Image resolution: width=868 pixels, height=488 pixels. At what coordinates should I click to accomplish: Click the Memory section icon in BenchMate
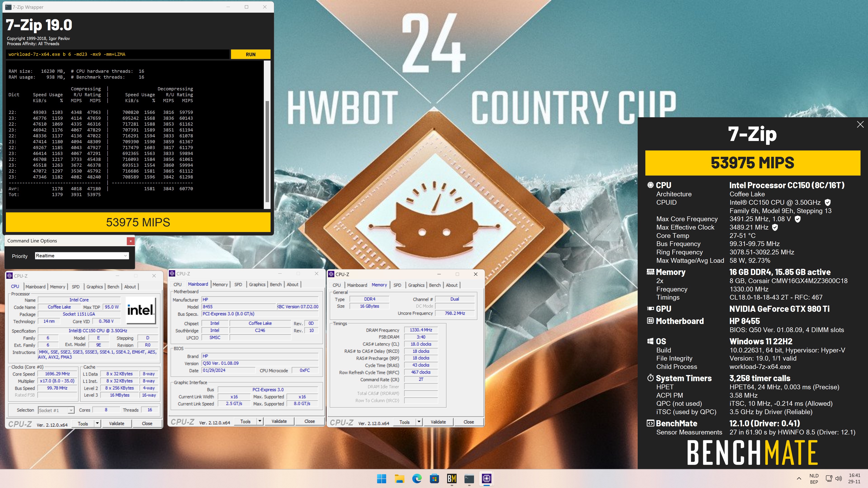[x=650, y=272]
